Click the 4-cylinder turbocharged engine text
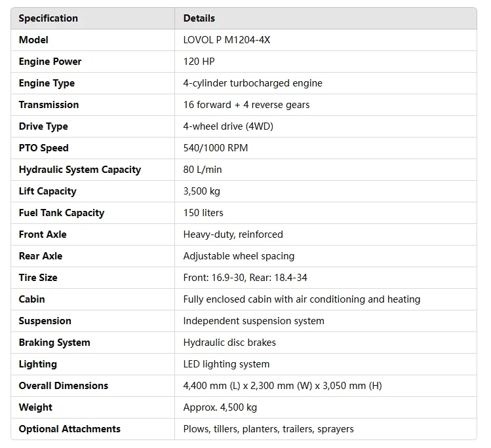The image size is (491, 448). click(252, 83)
